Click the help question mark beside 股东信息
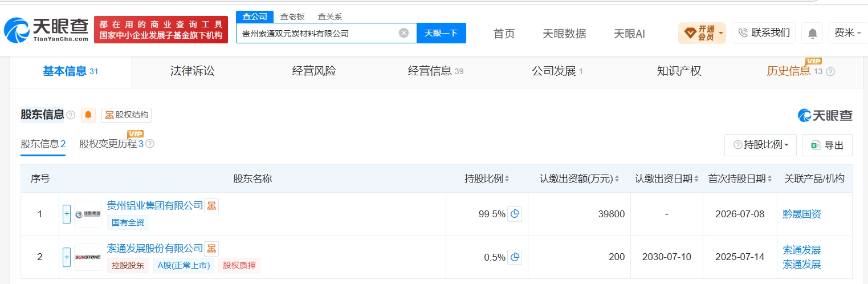This screenshot has height=284, width=868. 71,115
